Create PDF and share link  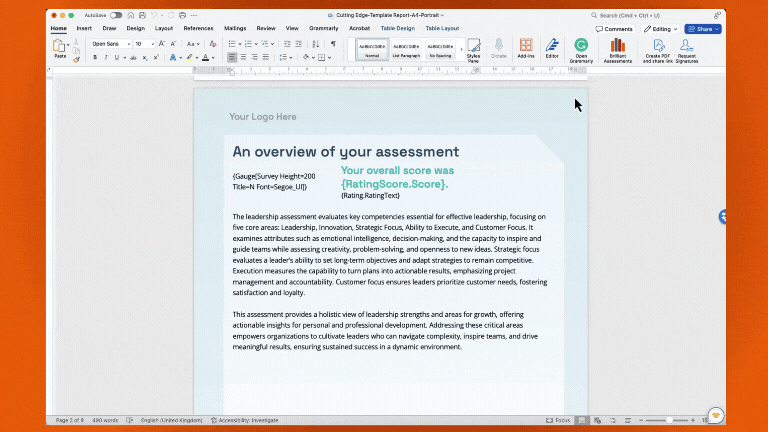[x=658, y=50]
